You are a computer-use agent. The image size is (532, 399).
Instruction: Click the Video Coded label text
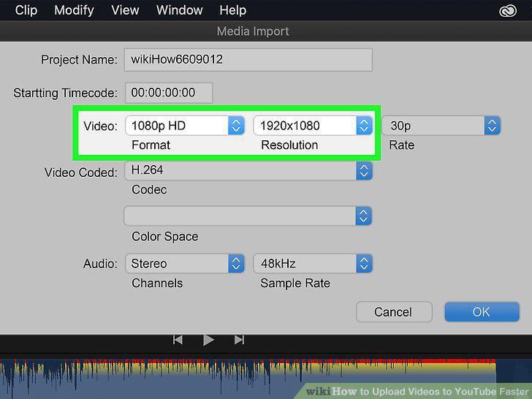(x=80, y=172)
